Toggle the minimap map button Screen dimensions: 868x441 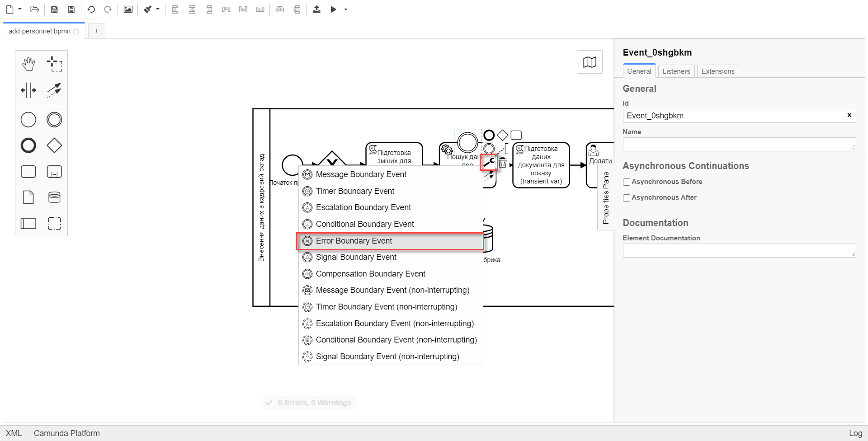click(590, 62)
